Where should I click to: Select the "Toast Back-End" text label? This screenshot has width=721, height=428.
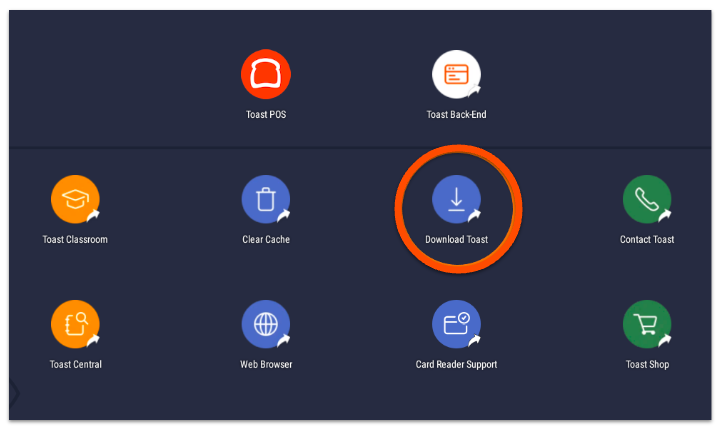tap(456, 115)
